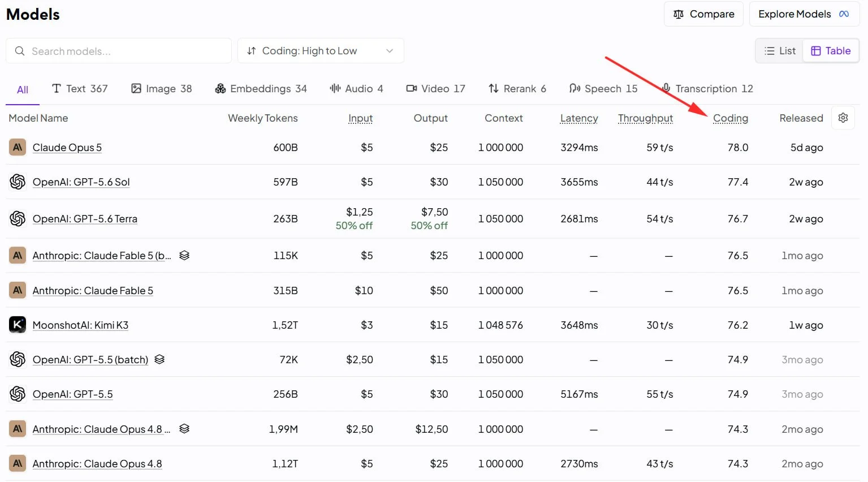Viewport: 868px width, 482px height.
Task: Click the balance scale icon on Compare
Action: pyautogui.click(x=679, y=14)
